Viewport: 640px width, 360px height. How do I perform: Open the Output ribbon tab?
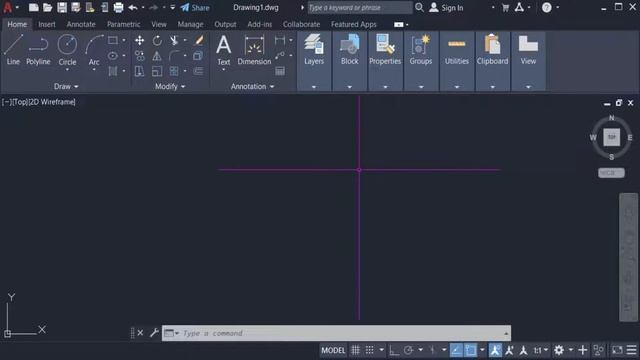225,24
